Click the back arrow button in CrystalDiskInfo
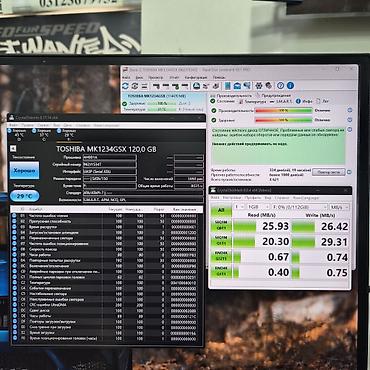This screenshot has height=370, width=370. click(x=13, y=149)
